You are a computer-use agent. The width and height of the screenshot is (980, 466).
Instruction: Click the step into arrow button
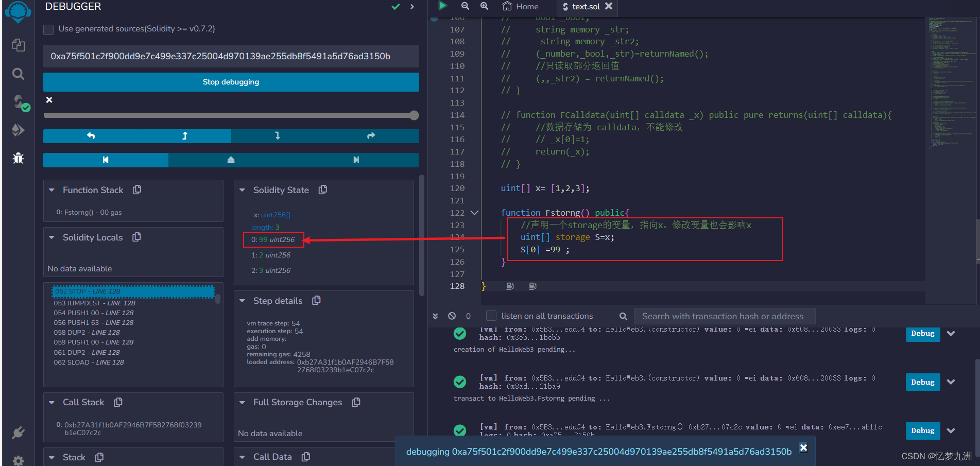click(x=278, y=136)
